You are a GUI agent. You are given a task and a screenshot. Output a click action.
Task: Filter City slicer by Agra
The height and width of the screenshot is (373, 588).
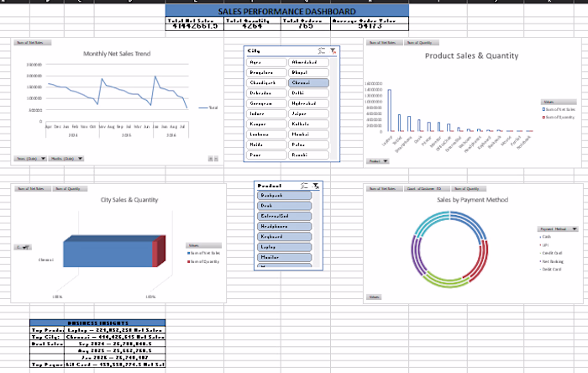pyautogui.click(x=266, y=62)
